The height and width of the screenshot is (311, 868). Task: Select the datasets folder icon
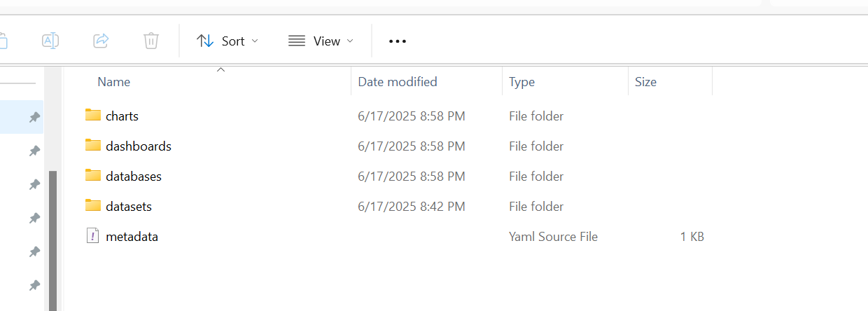click(x=93, y=205)
